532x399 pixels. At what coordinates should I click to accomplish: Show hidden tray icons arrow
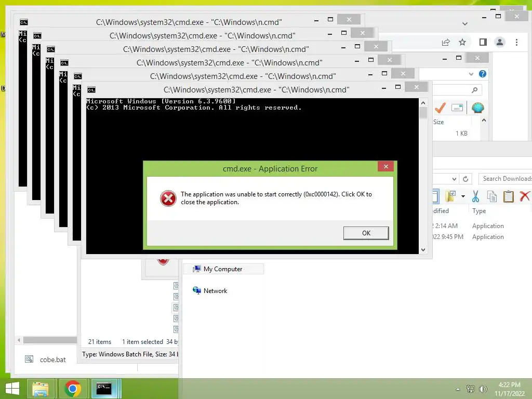pos(458,389)
